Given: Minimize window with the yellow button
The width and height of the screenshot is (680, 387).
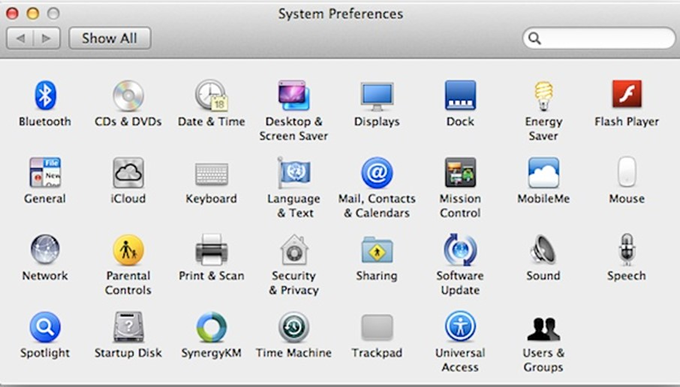Looking at the screenshot, I should click(x=33, y=13).
